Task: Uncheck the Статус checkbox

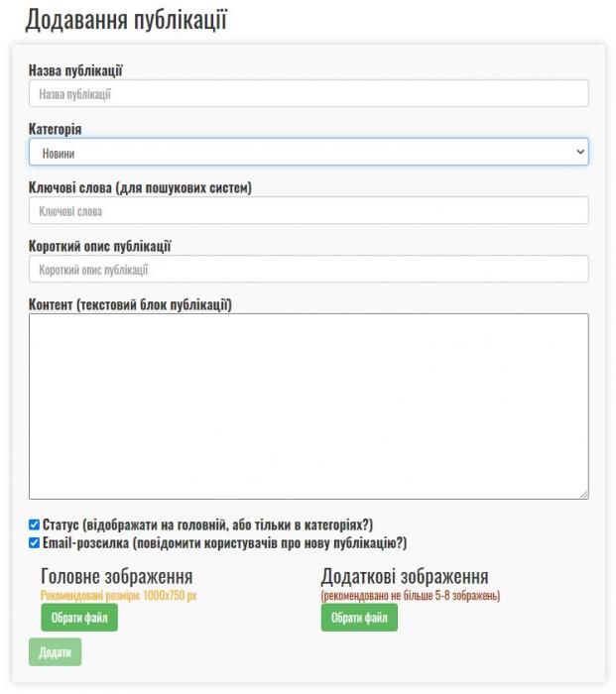Action: point(35,524)
